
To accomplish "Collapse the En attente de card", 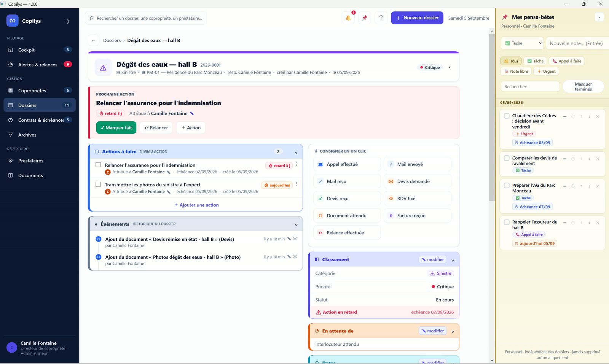I will pyautogui.click(x=453, y=332).
